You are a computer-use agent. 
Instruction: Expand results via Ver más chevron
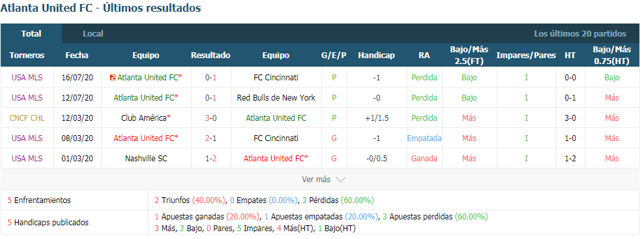[340, 180]
